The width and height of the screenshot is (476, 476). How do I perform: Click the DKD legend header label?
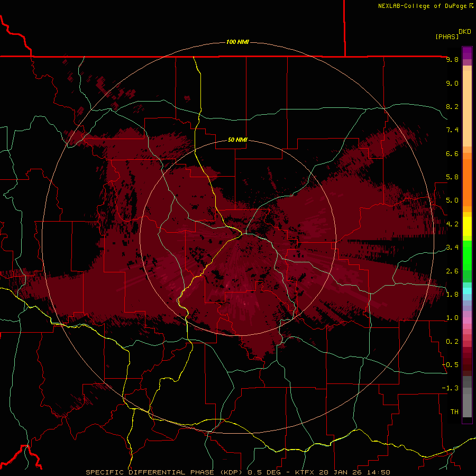tap(465, 32)
